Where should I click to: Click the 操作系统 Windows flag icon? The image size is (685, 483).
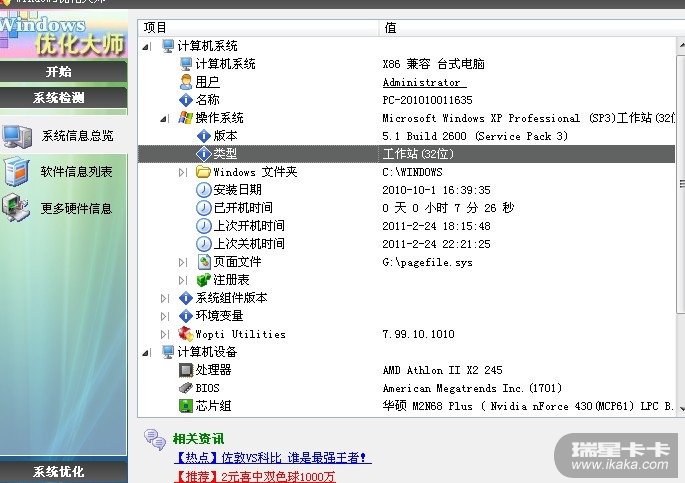coord(186,117)
